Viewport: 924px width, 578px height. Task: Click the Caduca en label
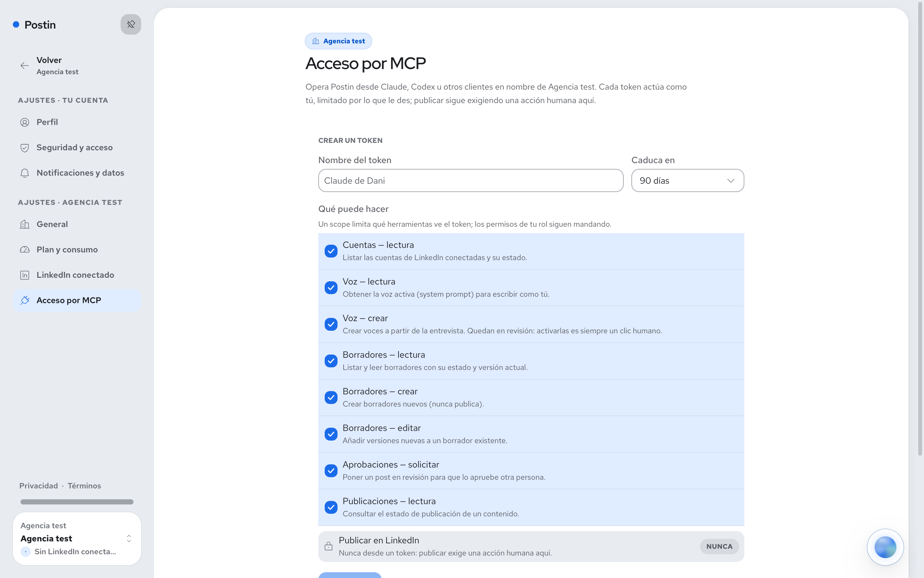click(653, 160)
